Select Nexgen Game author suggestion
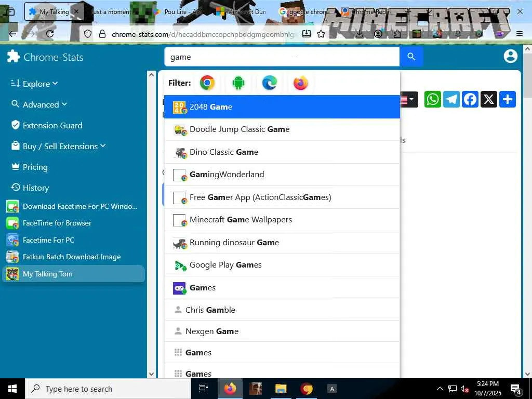The width and height of the screenshot is (532, 399). 282,331
